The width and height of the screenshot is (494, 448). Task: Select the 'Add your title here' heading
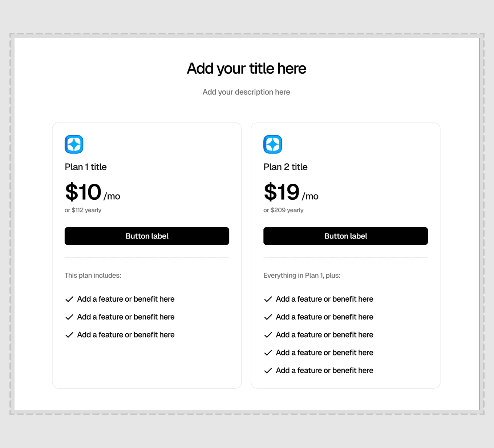(247, 69)
